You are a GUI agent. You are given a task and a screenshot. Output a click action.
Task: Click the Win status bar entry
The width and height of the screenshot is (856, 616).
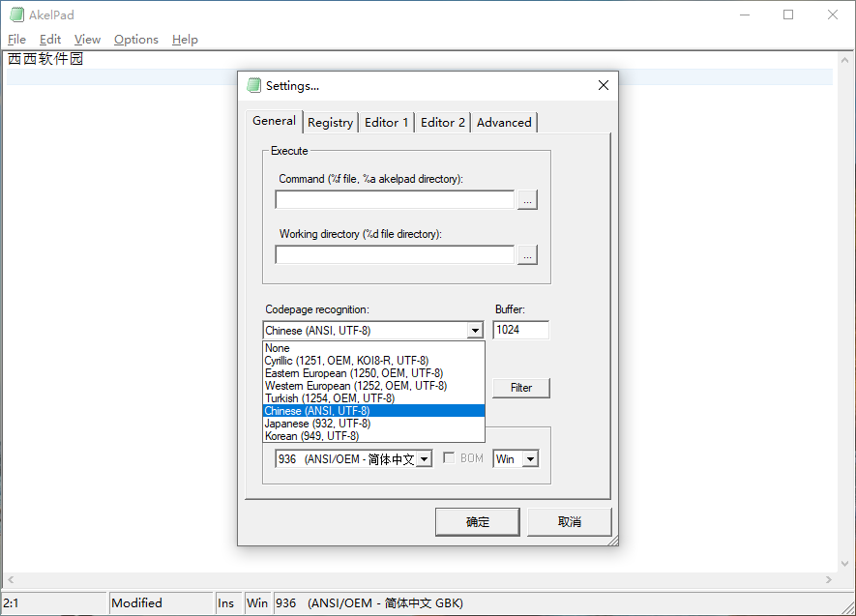pyautogui.click(x=257, y=602)
